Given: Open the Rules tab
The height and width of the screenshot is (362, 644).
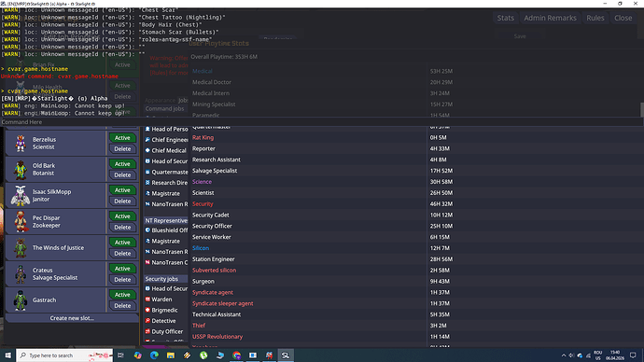Looking at the screenshot, I should [595, 18].
